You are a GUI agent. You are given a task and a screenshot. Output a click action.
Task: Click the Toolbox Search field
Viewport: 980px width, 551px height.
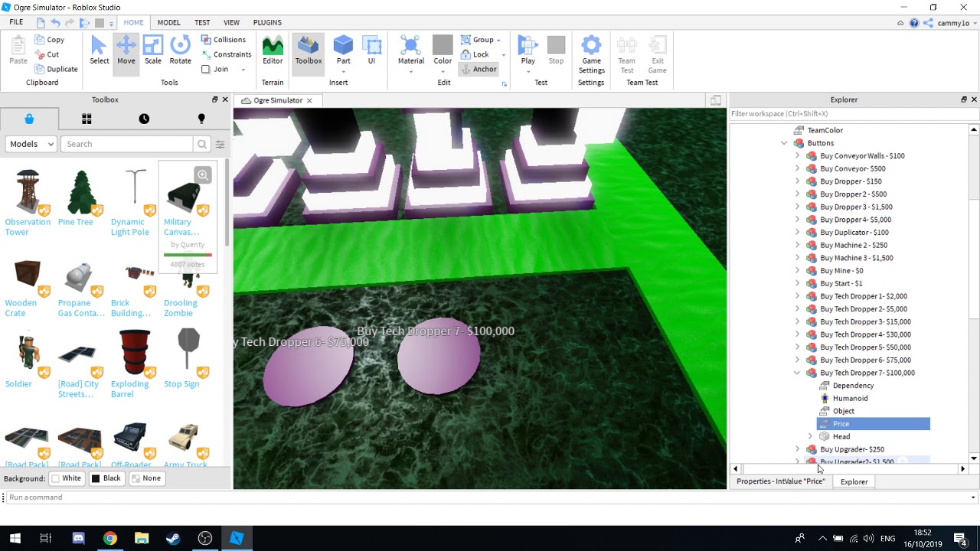click(127, 144)
